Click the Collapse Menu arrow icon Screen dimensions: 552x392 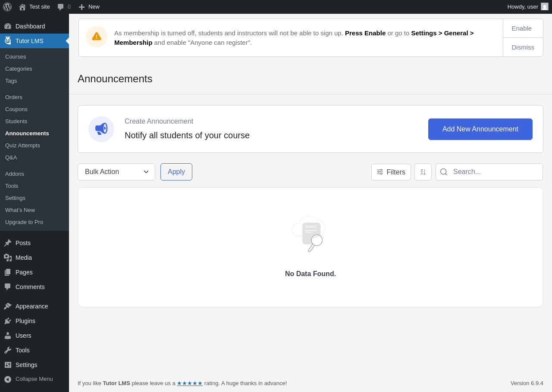tap(8, 380)
